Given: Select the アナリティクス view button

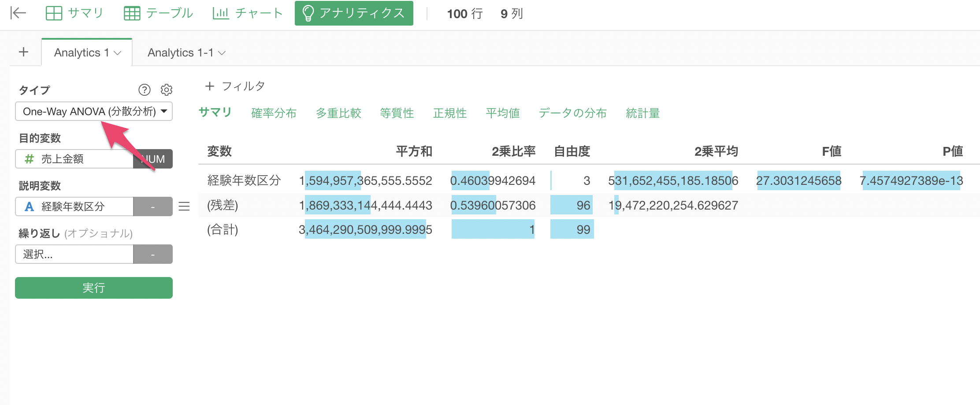Looking at the screenshot, I should tap(354, 13).
